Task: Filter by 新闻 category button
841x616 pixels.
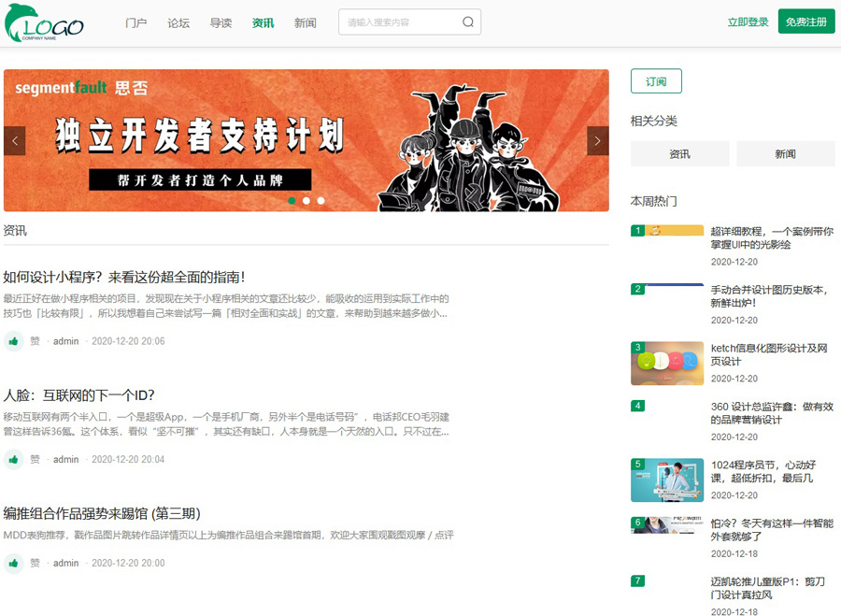Action: point(785,154)
